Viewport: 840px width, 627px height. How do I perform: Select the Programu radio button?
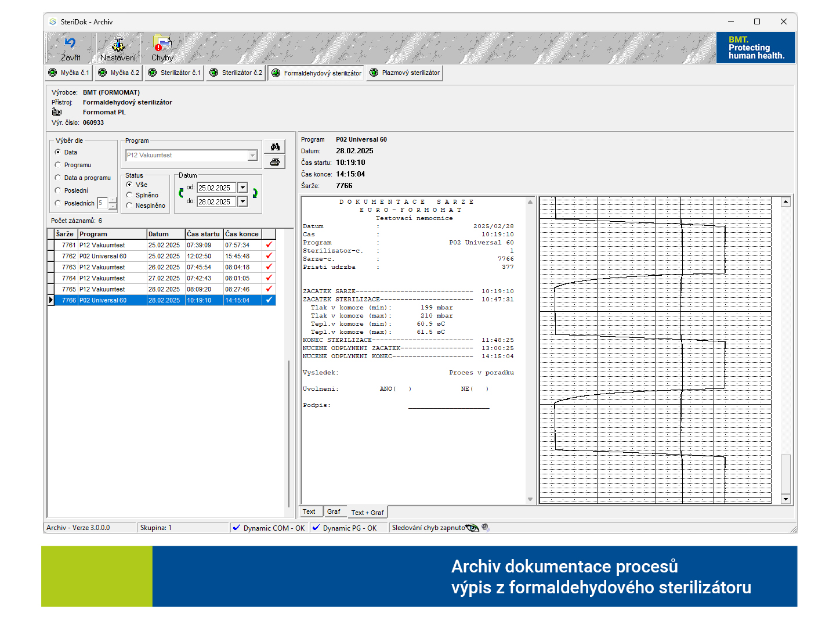pyautogui.click(x=58, y=165)
